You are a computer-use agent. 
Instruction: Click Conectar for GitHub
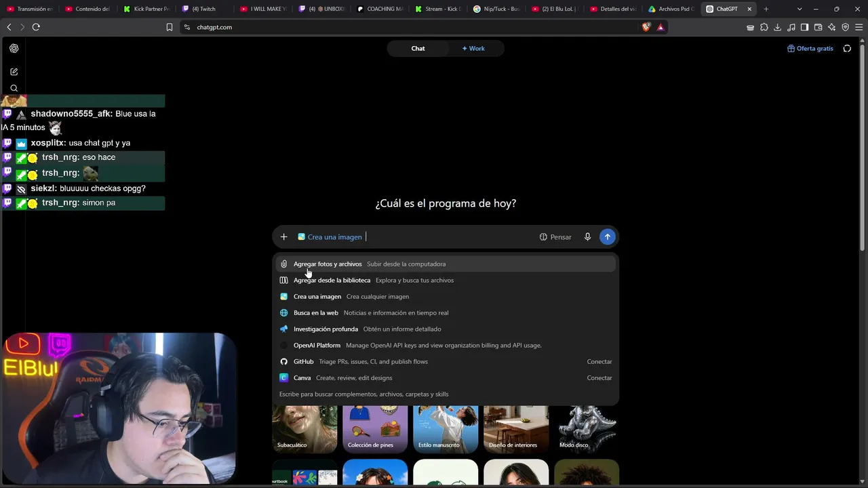(x=599, y=362)
